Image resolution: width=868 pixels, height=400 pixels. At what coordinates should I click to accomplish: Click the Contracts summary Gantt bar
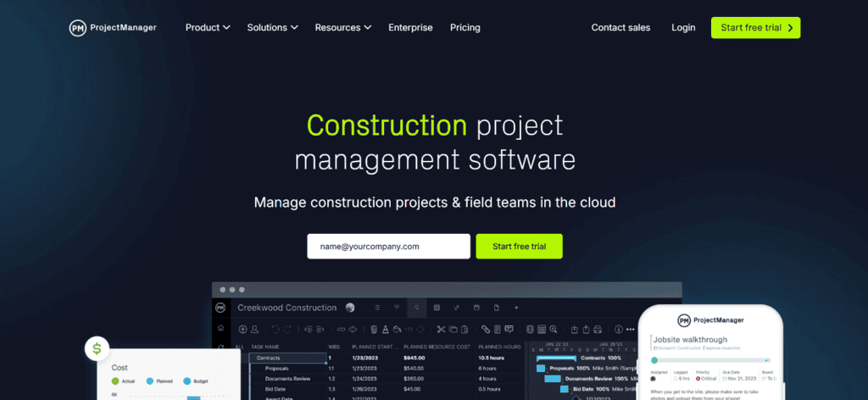(x=557, y=358)
